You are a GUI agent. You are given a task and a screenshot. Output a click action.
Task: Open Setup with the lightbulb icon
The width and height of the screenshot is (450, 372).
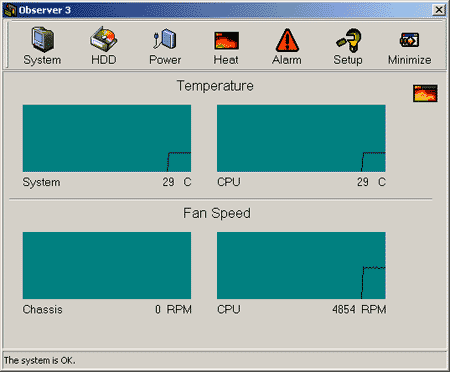coord(348,46)
